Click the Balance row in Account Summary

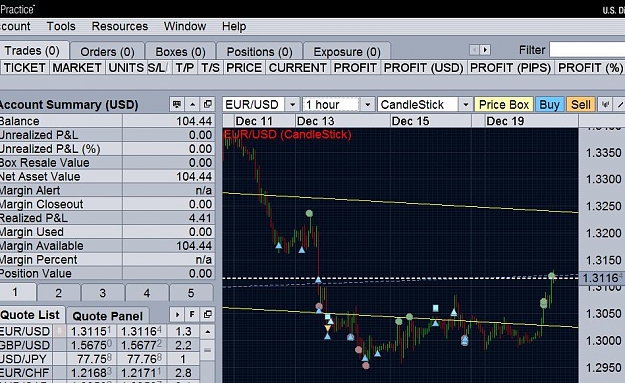pos(107,121)
